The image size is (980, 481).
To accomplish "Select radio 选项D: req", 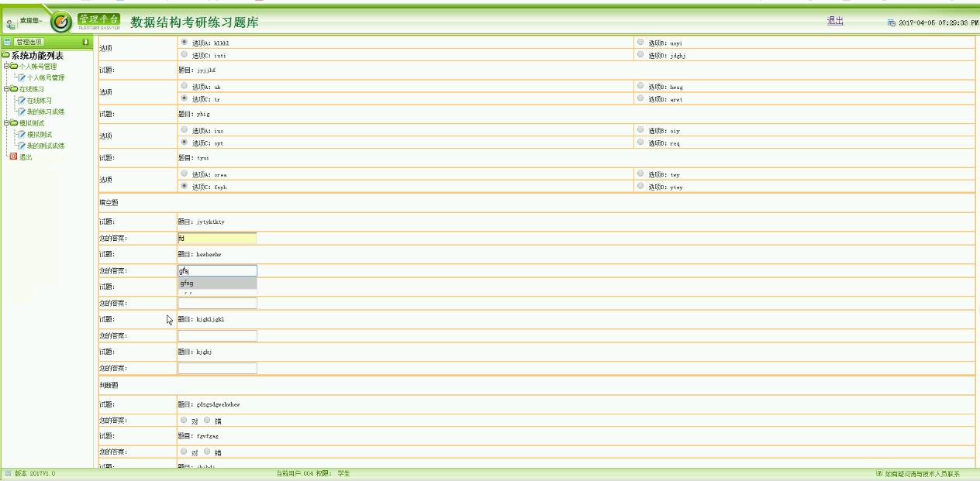I will (640, 143).
